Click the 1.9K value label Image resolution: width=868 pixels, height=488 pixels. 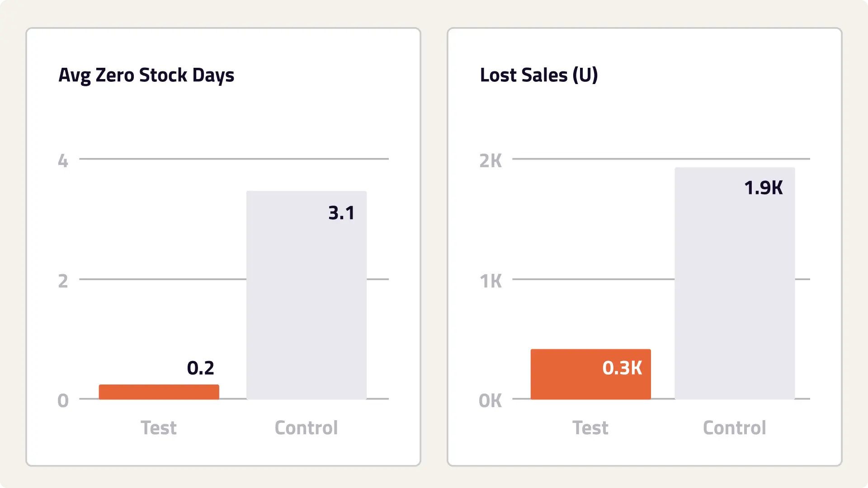pyautogui.click(x=763, y=188)
